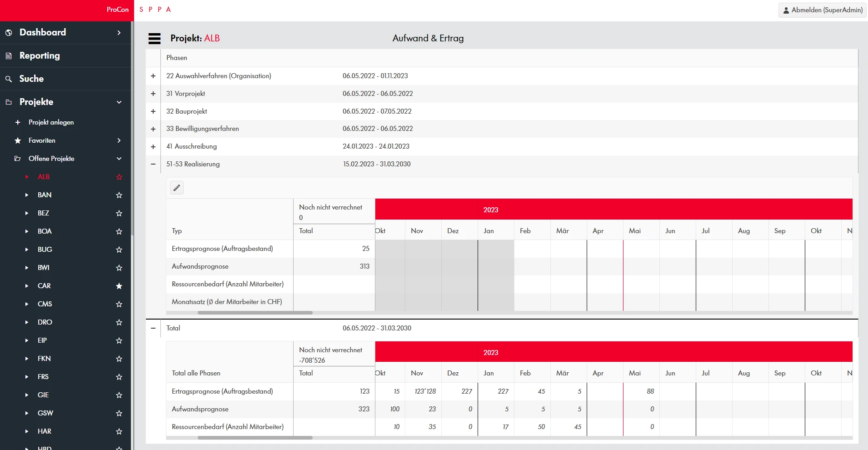Click Abmelden (SuperAdmin) button

823,10
